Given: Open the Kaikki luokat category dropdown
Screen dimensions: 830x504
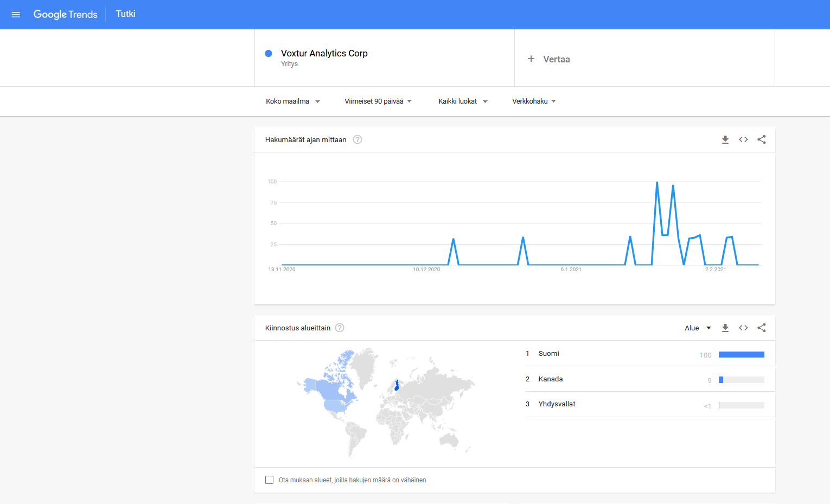Looking at the screenshot, I should tap(463, 101).
